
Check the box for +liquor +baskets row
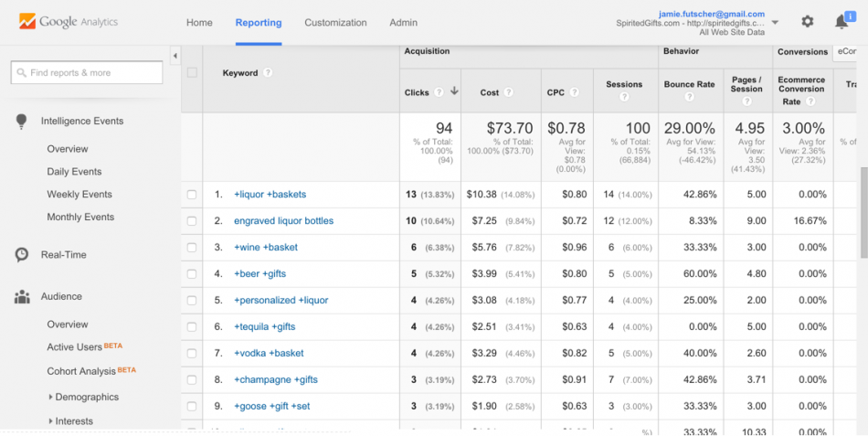tap(192, 195)
